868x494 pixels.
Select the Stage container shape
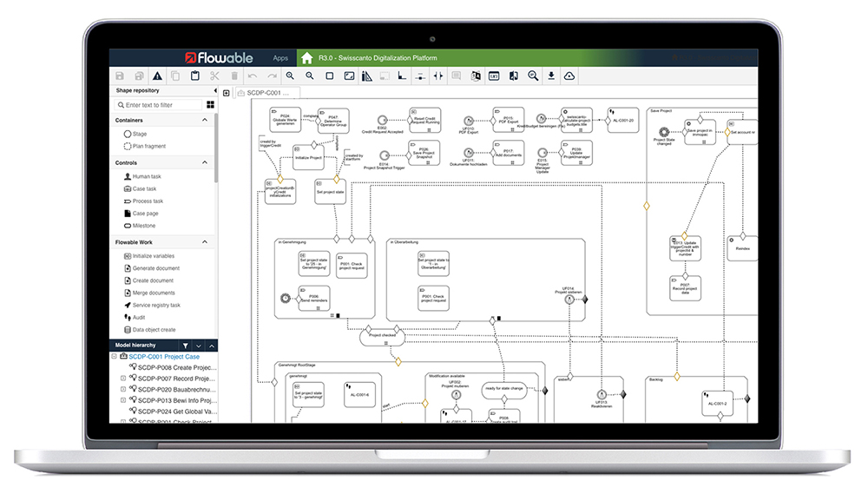point(135,134)
